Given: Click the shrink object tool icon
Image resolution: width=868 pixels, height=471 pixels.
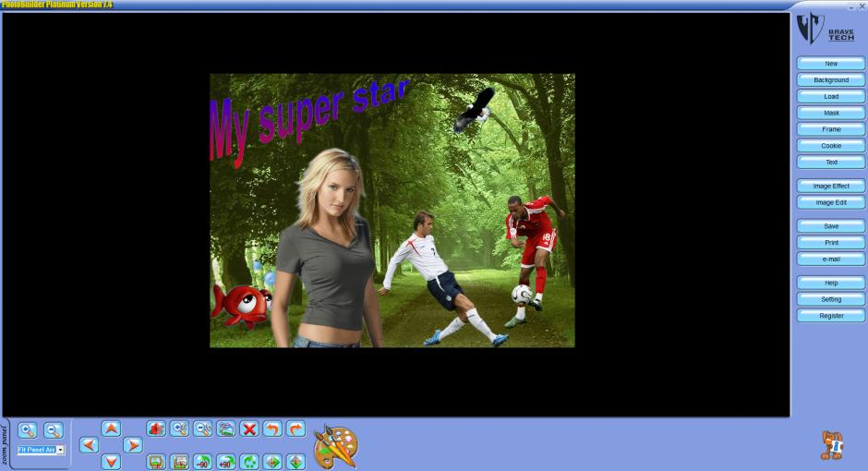Looking at the screenshot, I should 202,429.
